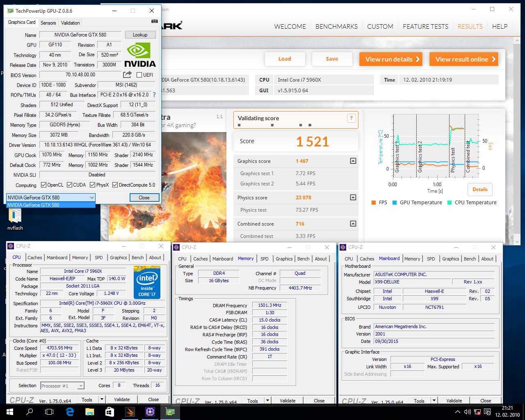Click the Bus Interface question mark icon
This screenshot has width=525, height=420.
point(154,95)
